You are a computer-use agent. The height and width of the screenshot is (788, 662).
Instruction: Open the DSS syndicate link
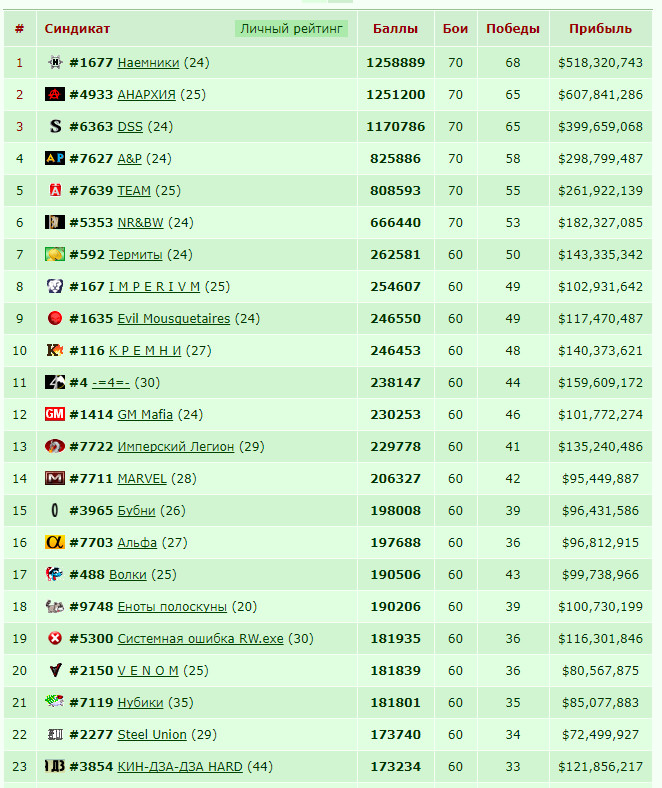pyautogui.click(x=130, y=127)
